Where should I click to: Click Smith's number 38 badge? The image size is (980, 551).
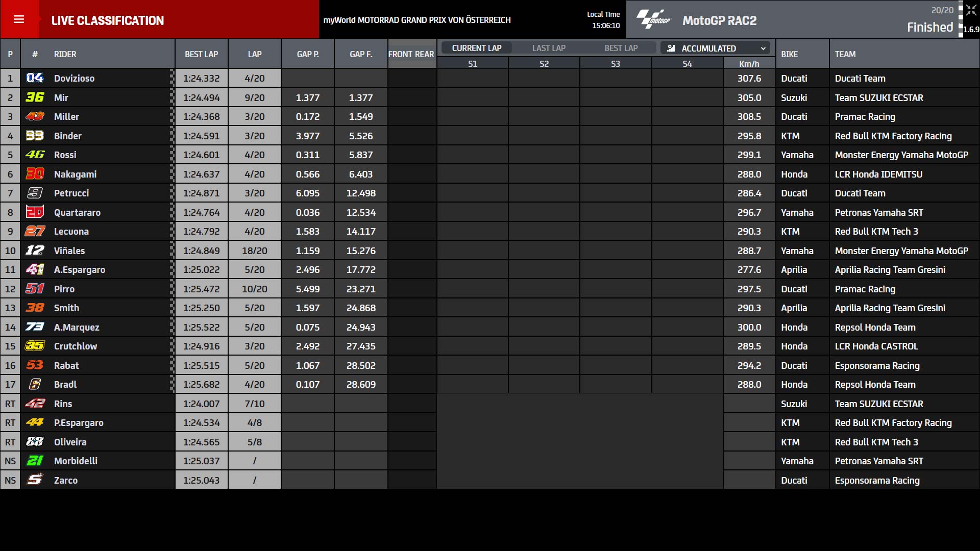point(35,308)
